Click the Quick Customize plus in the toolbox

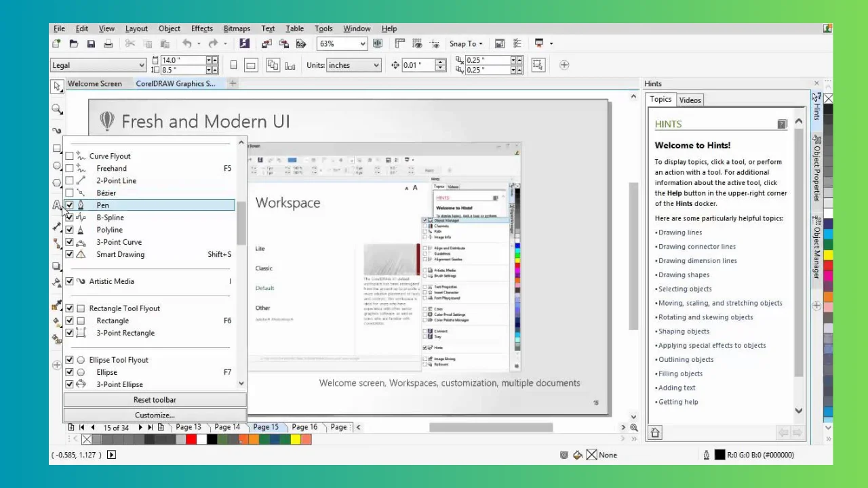click(57, 365)
